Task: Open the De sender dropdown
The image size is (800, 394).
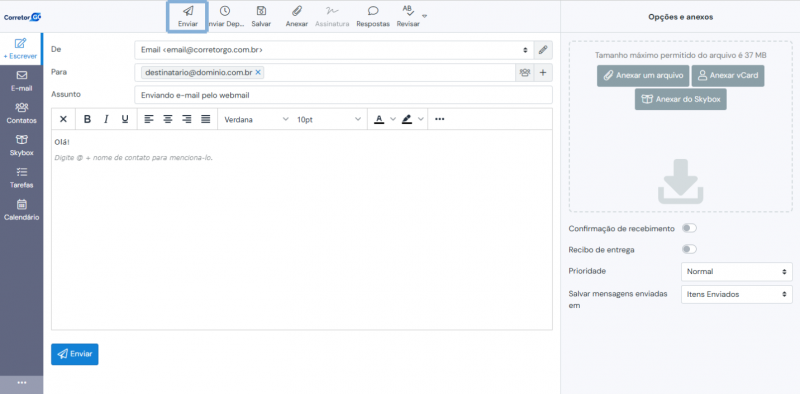Action: [334, 50]
